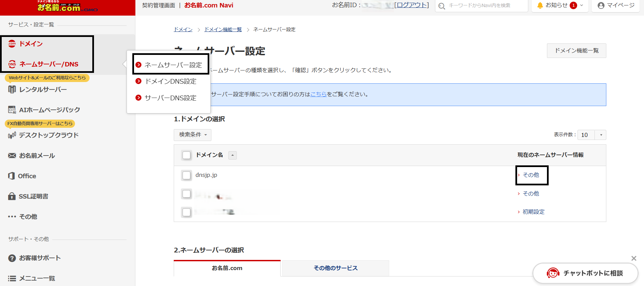Click the こちら help link
This screenshot has width=644, height=286.
coord(319,94)
